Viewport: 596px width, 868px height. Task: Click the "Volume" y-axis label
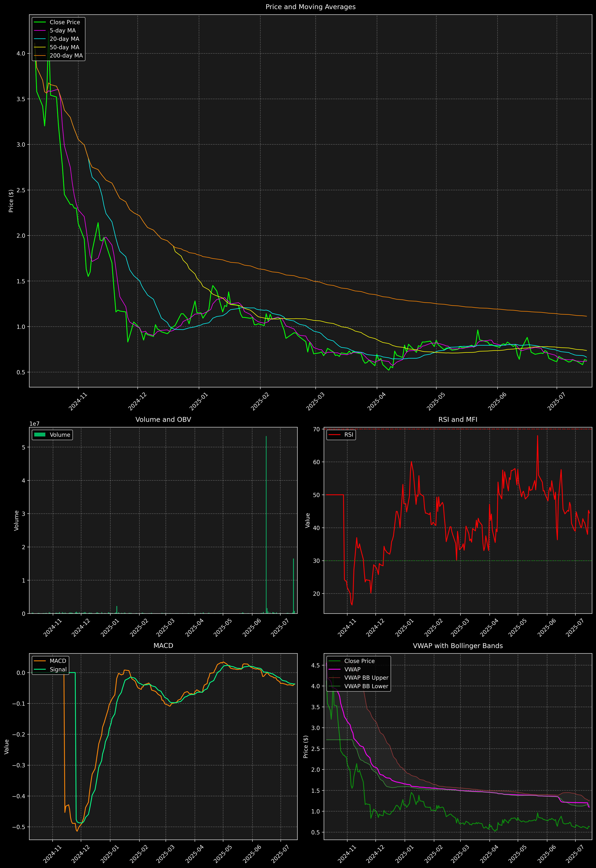[x=16, y=520]
